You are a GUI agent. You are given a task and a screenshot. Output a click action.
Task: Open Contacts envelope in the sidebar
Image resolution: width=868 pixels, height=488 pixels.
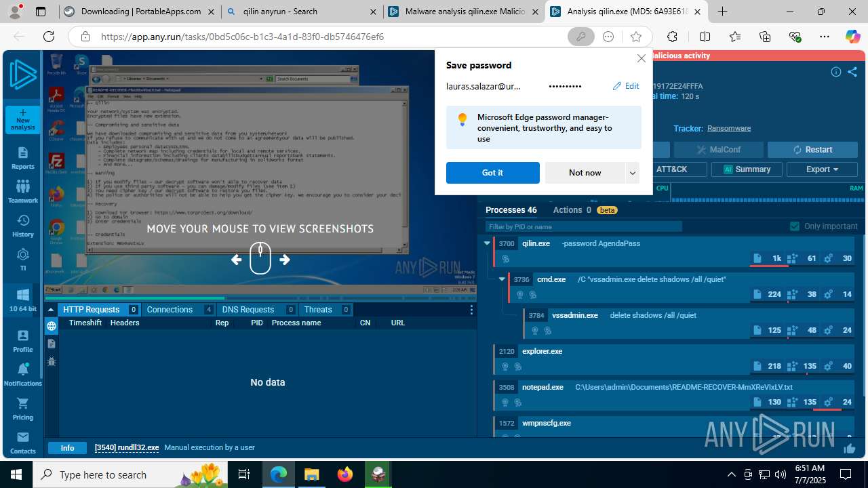tap(23, 443)
